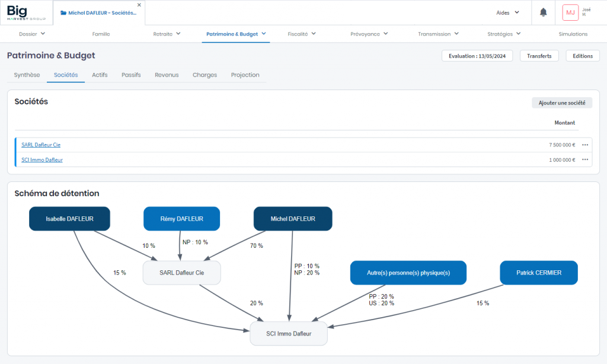Go to the Projection tab
This screenshot has height=364, width=607.
tap(245, 75)
